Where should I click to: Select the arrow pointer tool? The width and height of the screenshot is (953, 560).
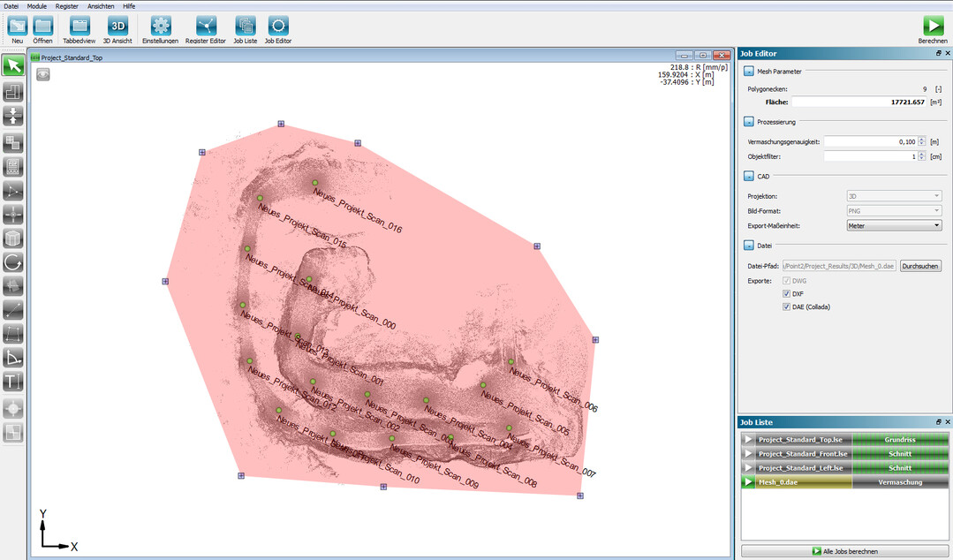tap(13, 65)
